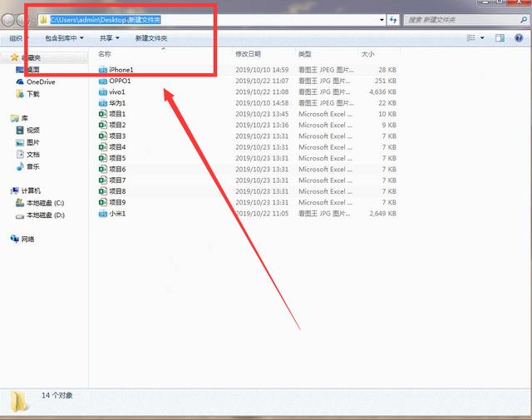Click the 新建文件夹 new folder button
The height and width of the screenshot is (420, 532).
(x=151, y=38)
